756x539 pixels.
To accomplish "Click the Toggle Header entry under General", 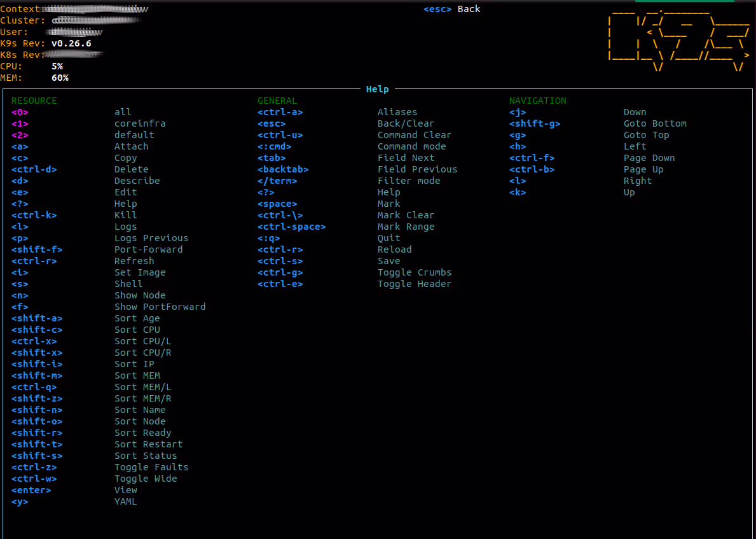I will pos(414,284).
